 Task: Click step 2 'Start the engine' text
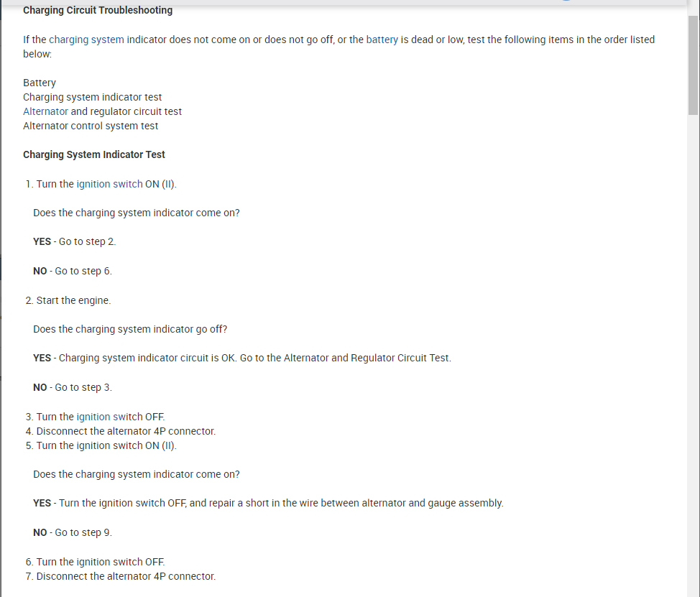[73, 300]
